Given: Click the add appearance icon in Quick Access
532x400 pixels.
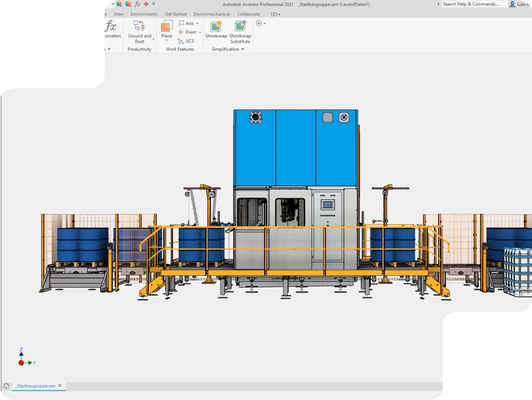Looking at the screenshot, I should pyautogui.click(x=119, y=4).
